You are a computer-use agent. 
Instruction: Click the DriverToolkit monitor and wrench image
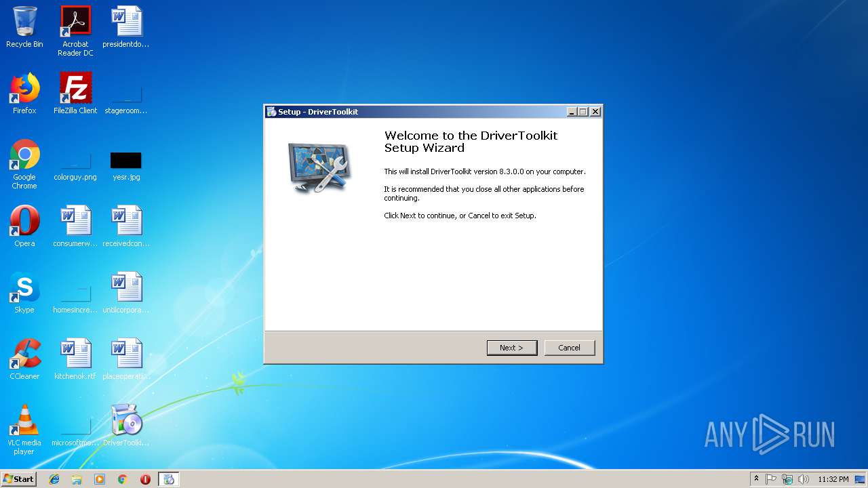319,167
